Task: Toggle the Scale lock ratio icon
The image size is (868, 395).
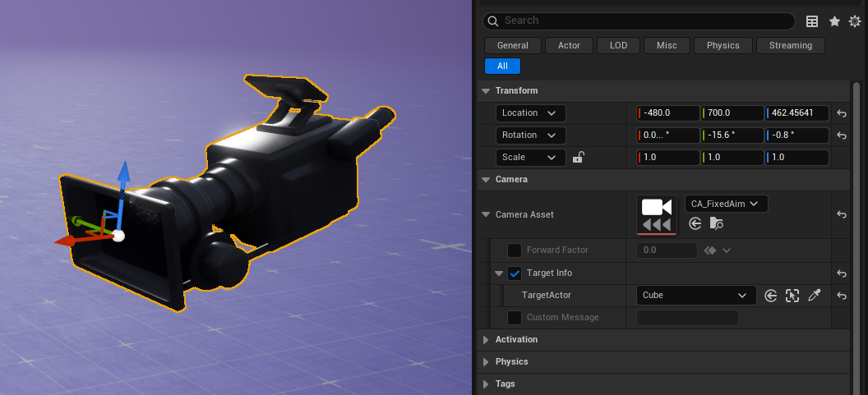Action: (x=578, y=157)
